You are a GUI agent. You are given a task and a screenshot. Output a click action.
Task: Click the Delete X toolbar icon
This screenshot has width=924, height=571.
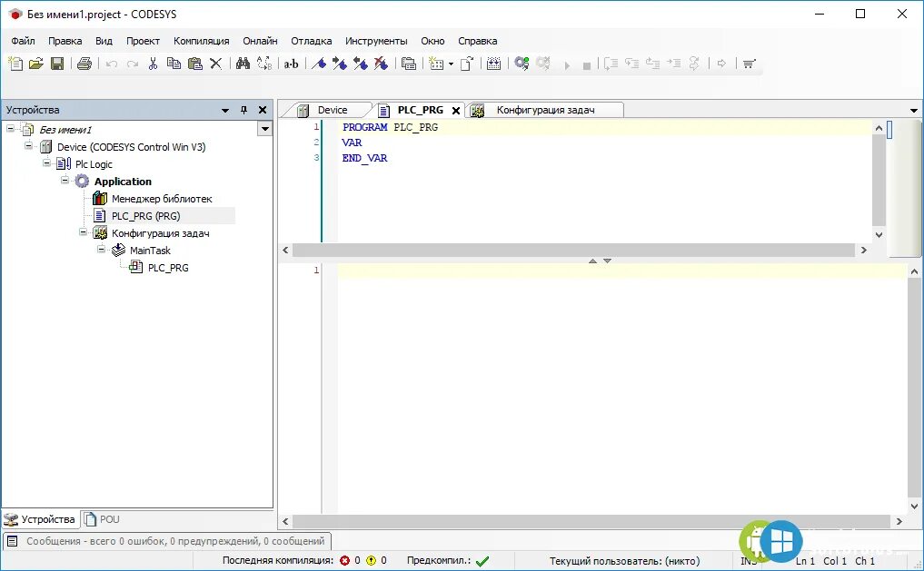point(216,64)
